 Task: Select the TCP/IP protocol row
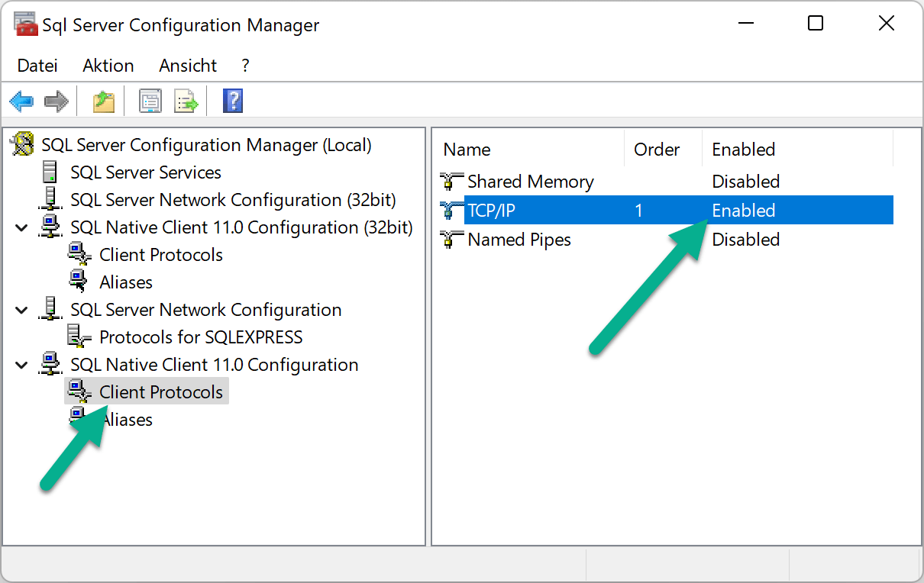click(x=665, y=211)
